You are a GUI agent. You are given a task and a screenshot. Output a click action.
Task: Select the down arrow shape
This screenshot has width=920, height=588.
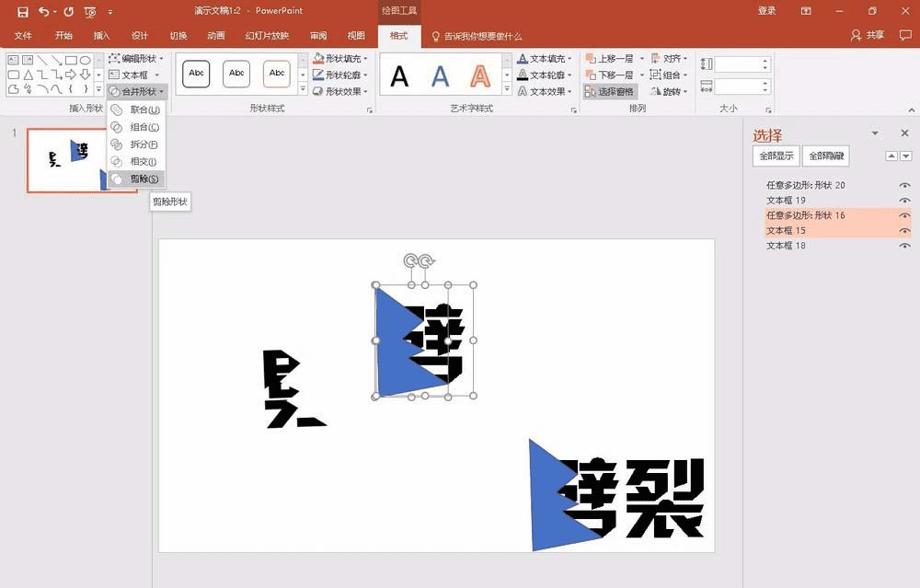coord(85,75)
